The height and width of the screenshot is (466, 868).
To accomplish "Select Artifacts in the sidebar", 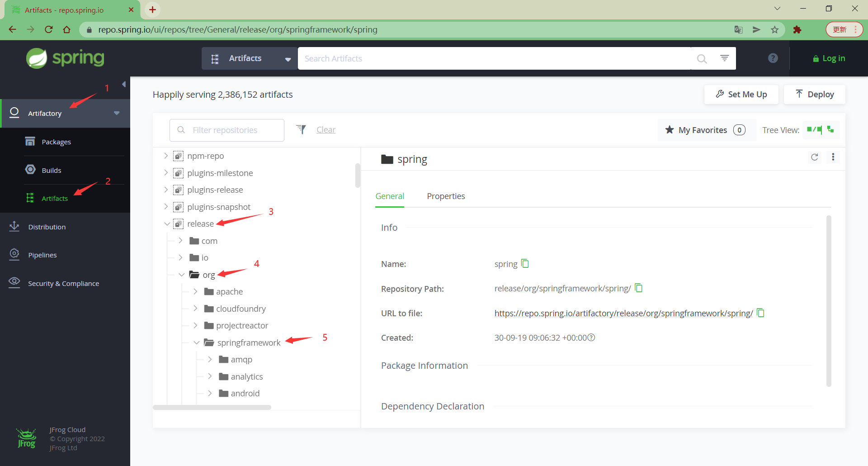I will click(x=55, y=198).
